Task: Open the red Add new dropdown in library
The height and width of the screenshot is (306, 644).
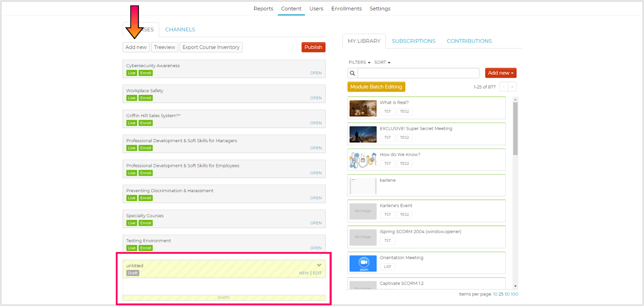Action: pyautogui.click(x=501, y=73)
